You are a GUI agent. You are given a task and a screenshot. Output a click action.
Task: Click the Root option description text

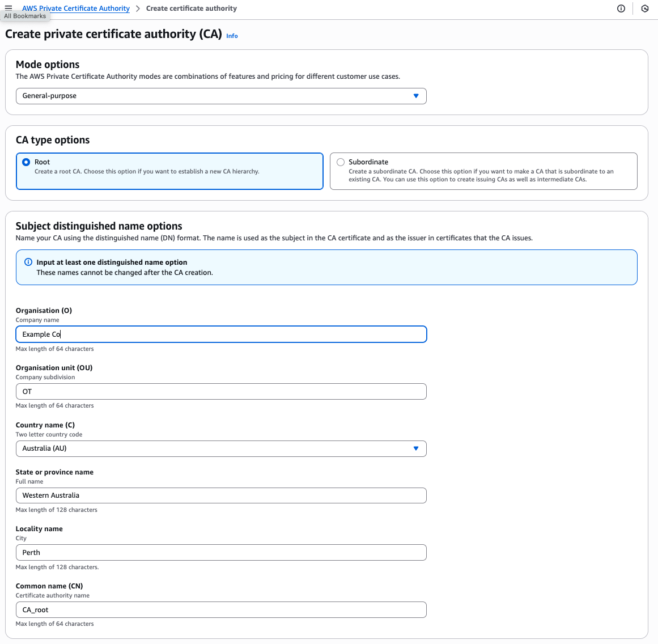pos(147,171)
